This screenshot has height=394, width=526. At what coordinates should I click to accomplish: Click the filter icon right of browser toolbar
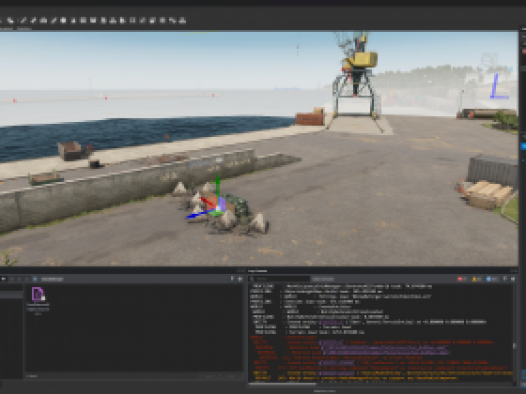coord(232,279)
